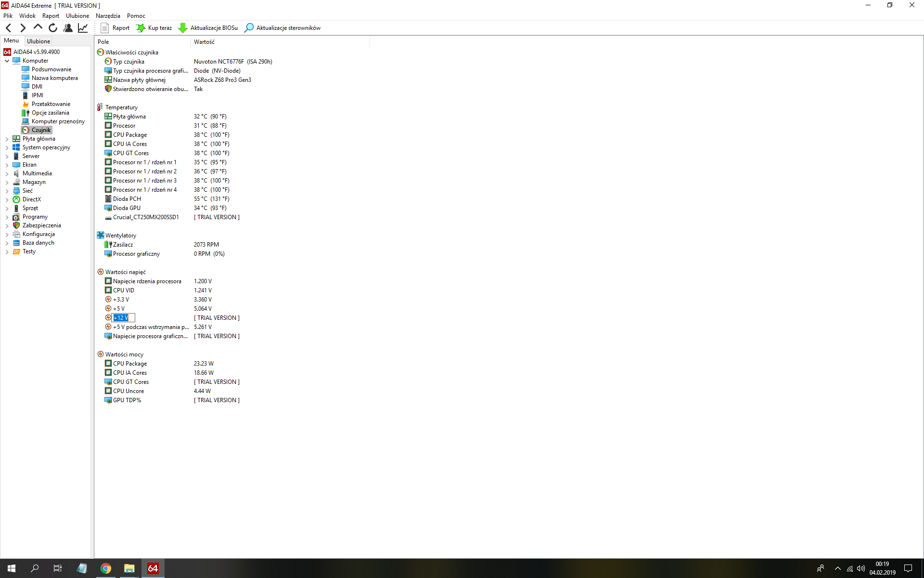This screenshot has width=924, height=578.
Task: Open the Widok menu
Action: (27, 16)
